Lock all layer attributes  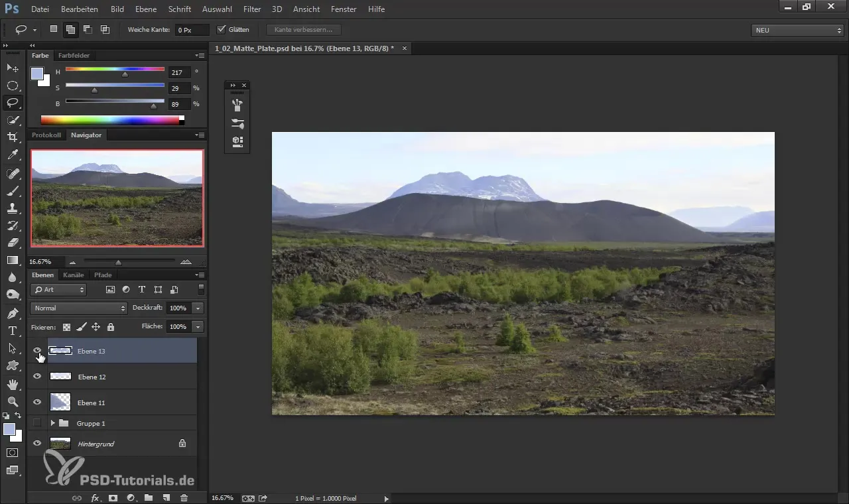pyautogui.click(x=110, y=327)
